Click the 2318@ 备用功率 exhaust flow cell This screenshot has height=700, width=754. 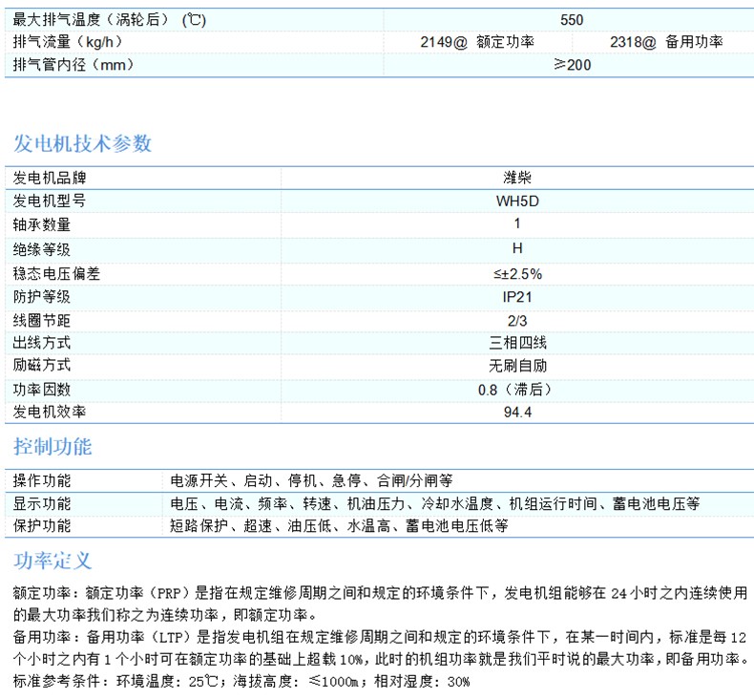665,42
